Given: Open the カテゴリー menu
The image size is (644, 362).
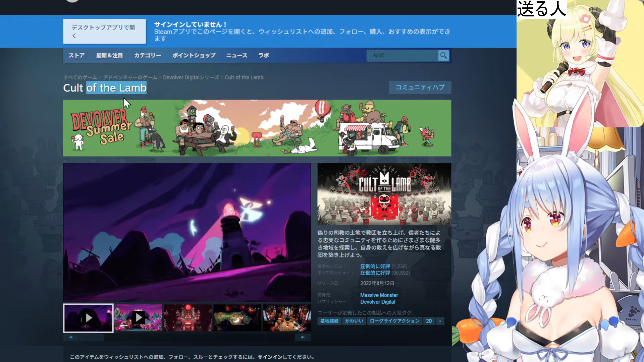Looking at the screenshot, I should coord(148,55).
